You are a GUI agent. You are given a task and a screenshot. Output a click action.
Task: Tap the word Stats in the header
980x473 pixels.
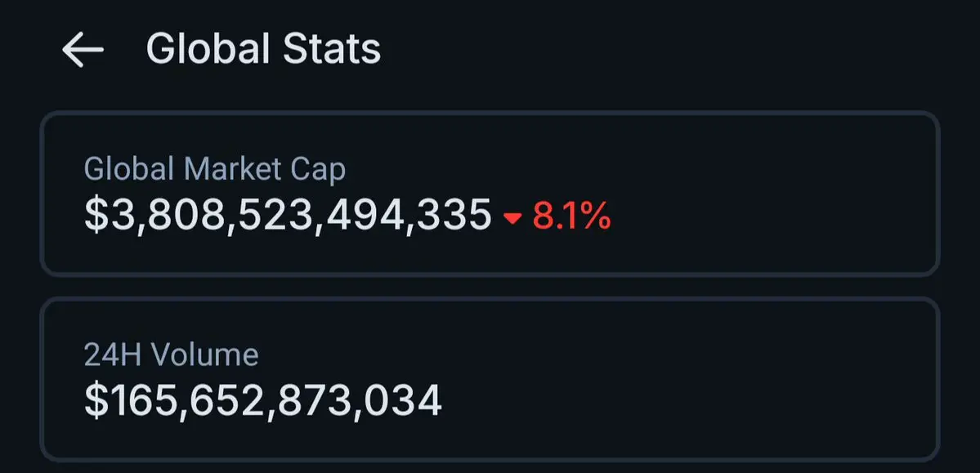click(332, 49)
